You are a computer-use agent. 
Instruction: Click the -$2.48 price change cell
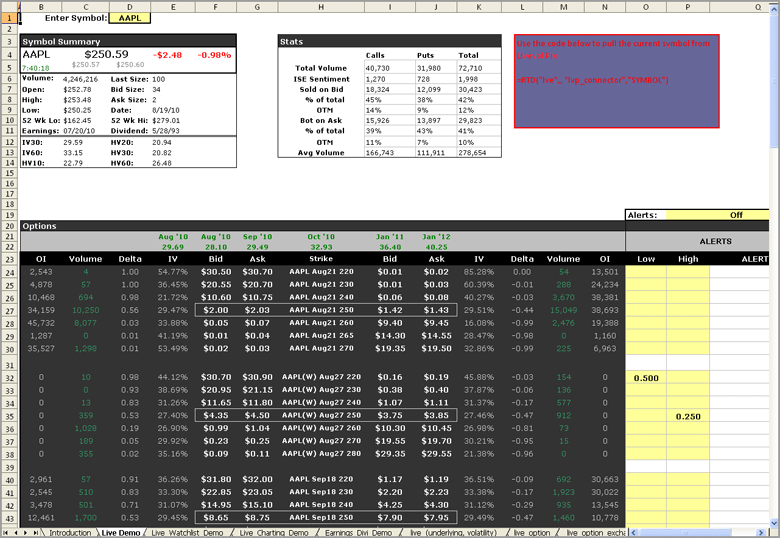(169, 55)
